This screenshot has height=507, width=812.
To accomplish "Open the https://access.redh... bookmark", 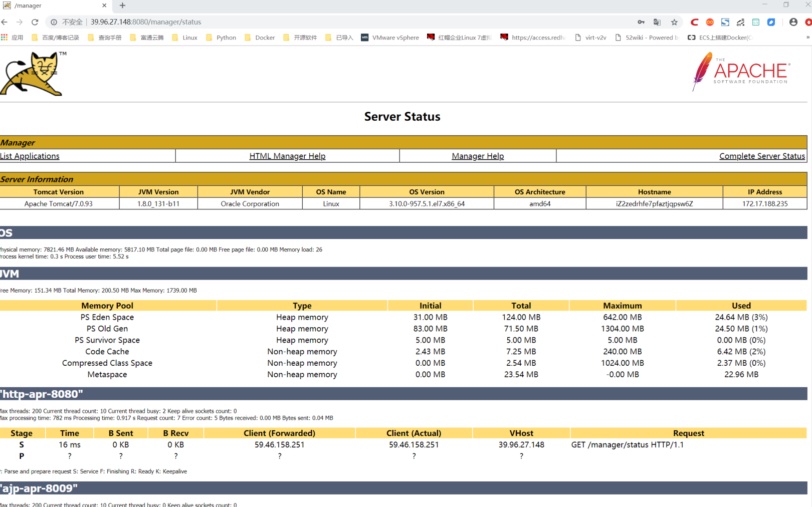I will (533, 38).
